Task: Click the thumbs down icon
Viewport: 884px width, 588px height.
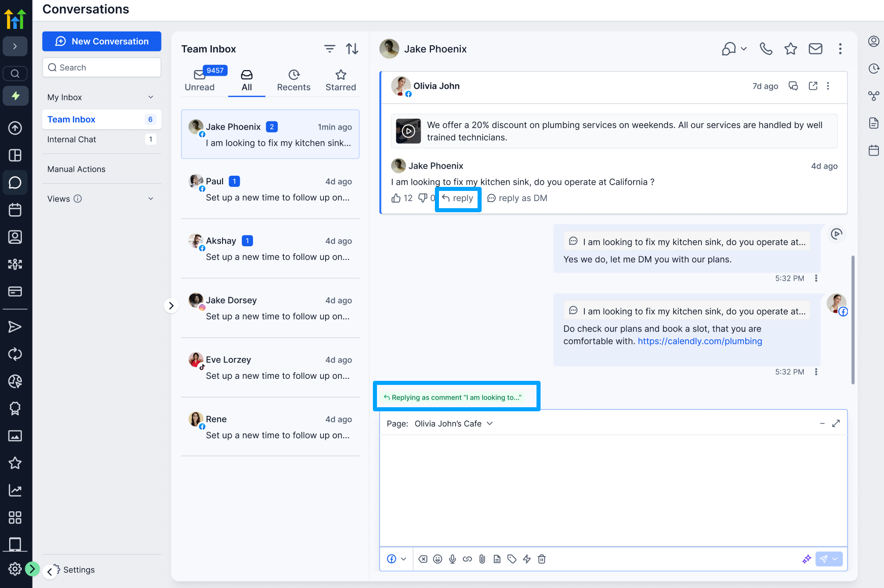Action: coord(423,198)
